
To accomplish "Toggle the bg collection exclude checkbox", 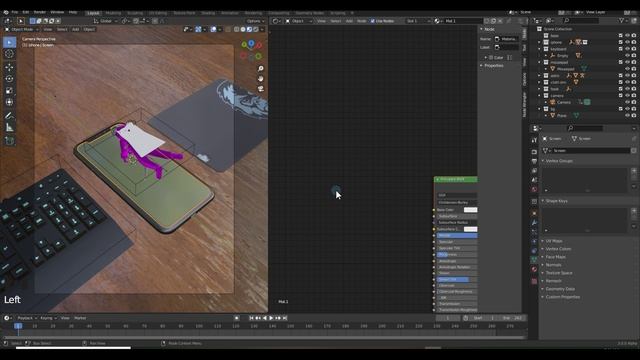I will [x=620, y=109].
